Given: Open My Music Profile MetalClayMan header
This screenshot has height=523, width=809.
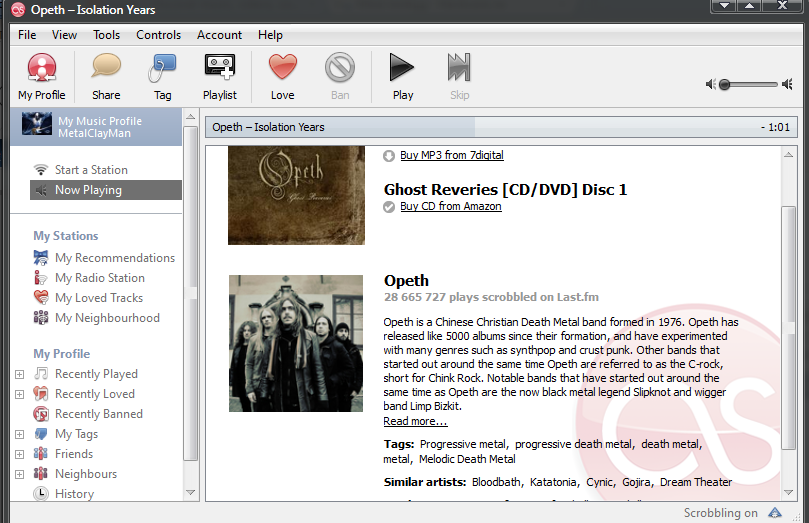Looking at the screenshot, I should click(x=96, y=127).
